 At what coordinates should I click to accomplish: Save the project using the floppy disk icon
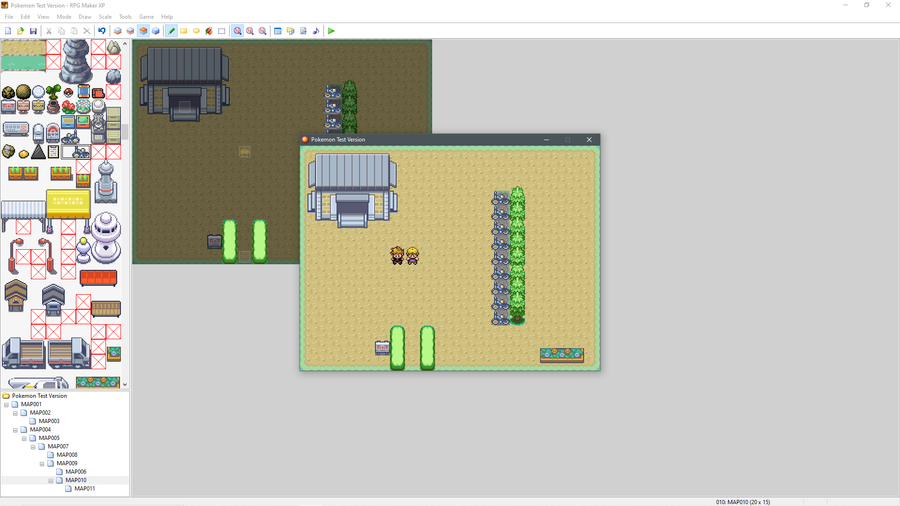coord(33,31)
